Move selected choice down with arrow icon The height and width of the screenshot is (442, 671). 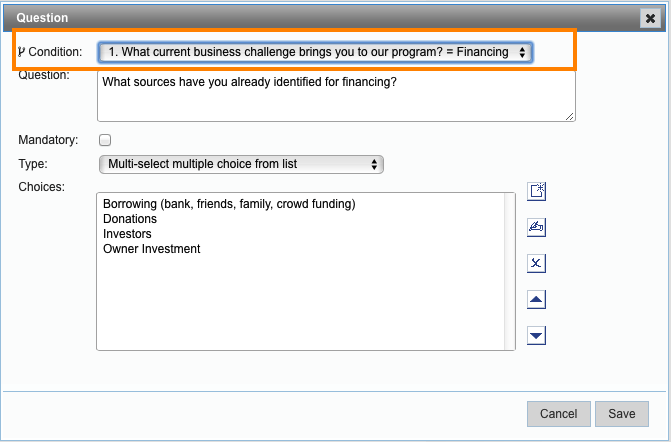537,335
